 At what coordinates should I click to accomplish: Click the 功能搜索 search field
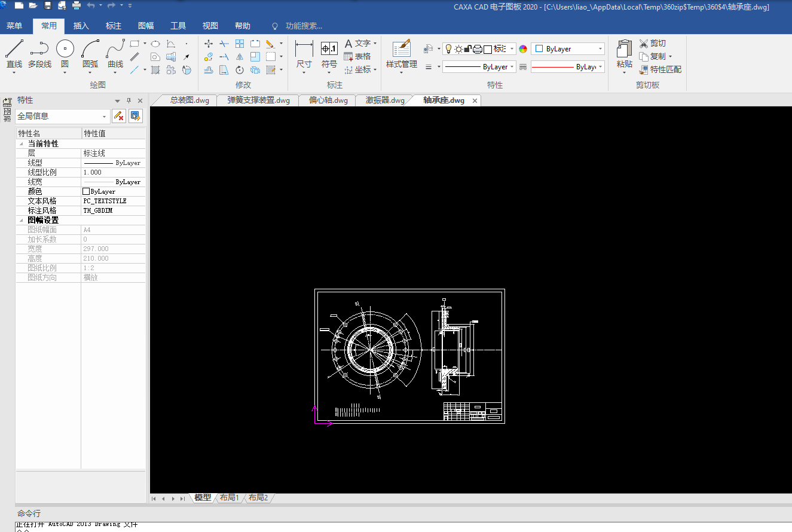click(x=304, y=26)
